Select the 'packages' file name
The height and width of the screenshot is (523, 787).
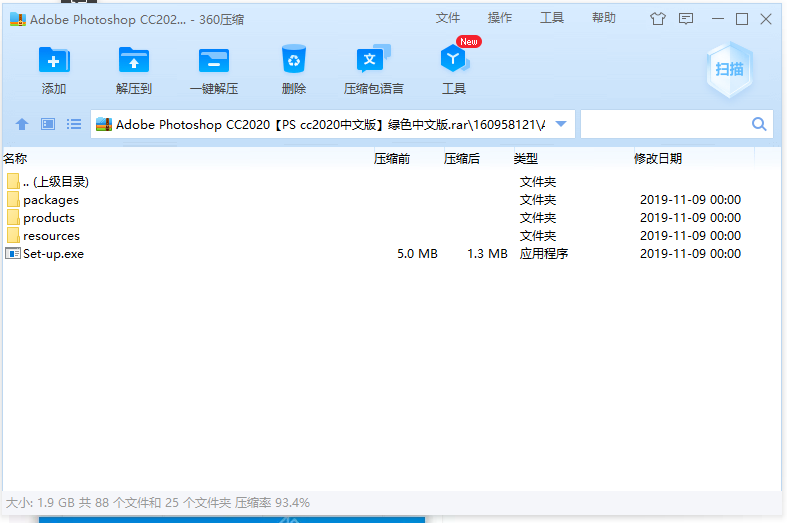point(51,200)
